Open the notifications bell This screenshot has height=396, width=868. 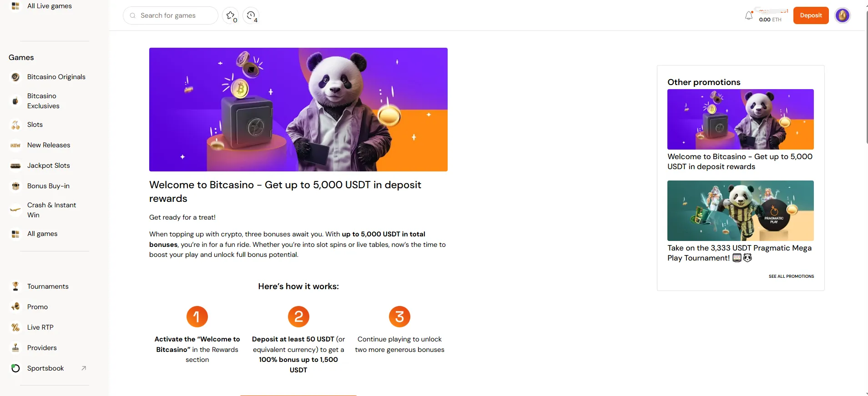click(x=748, y=16)
